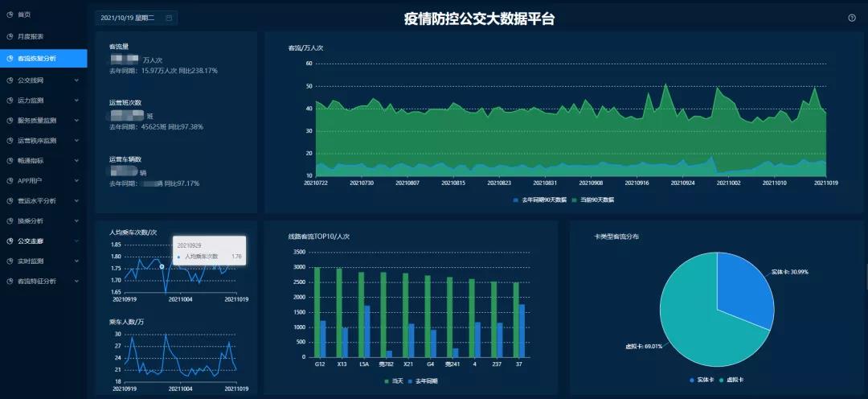Go to 公交走廊 section
Image resolution: width=868 pixels, height=399 pixels.
coord(31,241)
